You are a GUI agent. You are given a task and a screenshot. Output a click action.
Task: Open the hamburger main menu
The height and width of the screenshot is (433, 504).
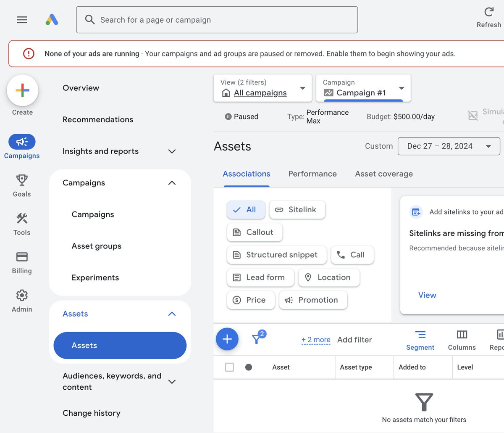tap(22, 20)
